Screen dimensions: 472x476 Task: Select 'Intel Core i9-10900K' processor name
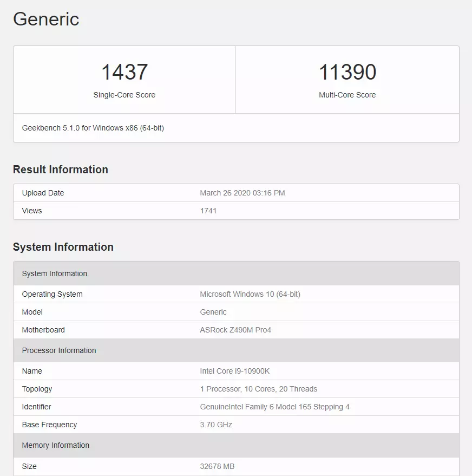[x=235, y=371]
